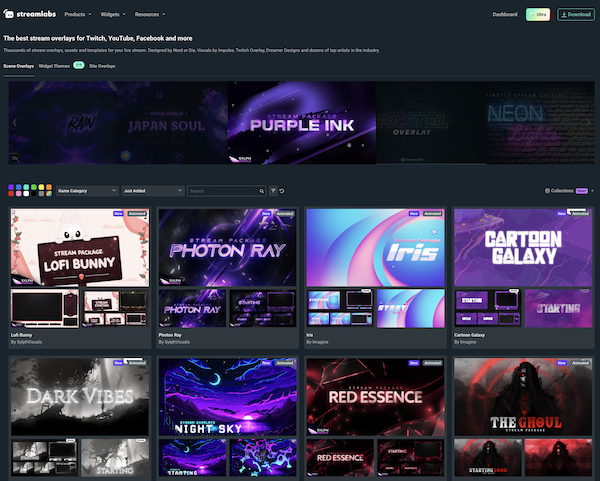
Task: Click the carousel previous arrow
Action: point(15,122)
